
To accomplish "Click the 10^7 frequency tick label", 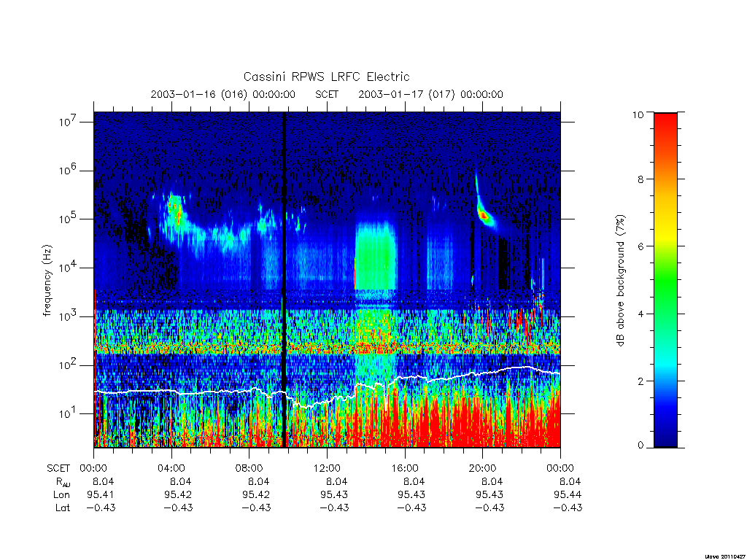I will point(68,122).
